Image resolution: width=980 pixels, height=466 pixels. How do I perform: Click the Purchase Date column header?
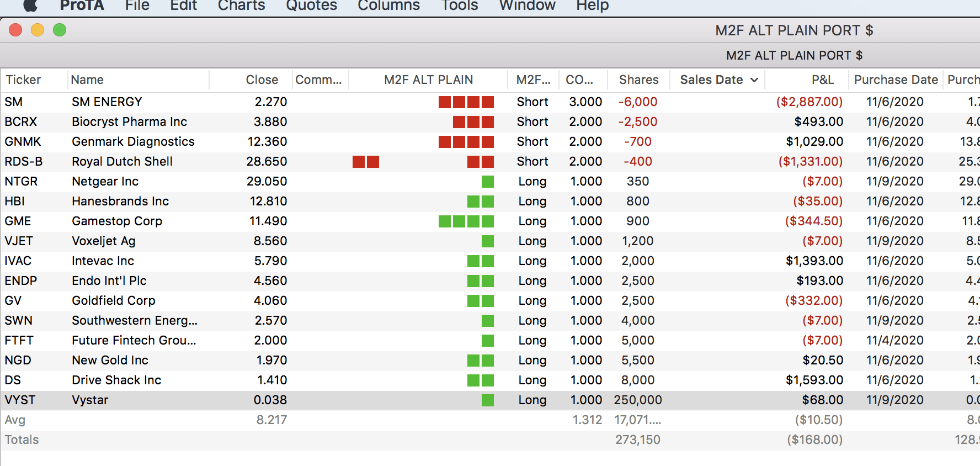pos(896,80)
